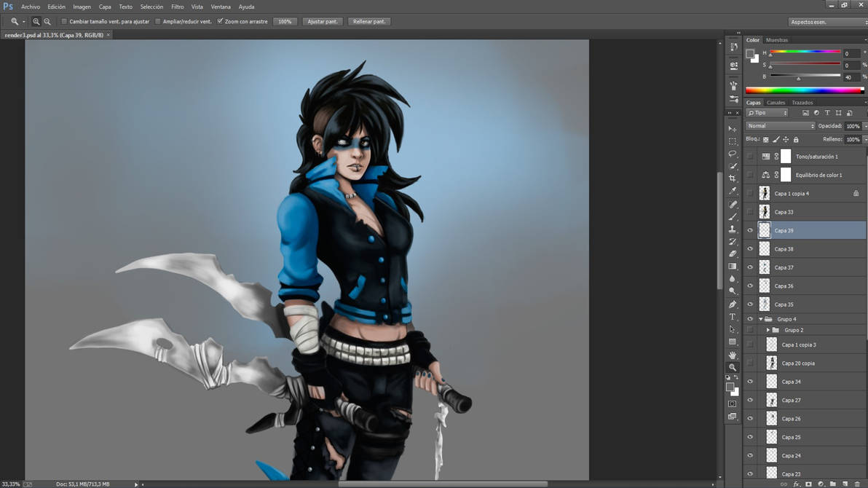Screen dimensions: 868x488
Task: Select the Clone Stamp tool
Action: [x=733, y=229]
